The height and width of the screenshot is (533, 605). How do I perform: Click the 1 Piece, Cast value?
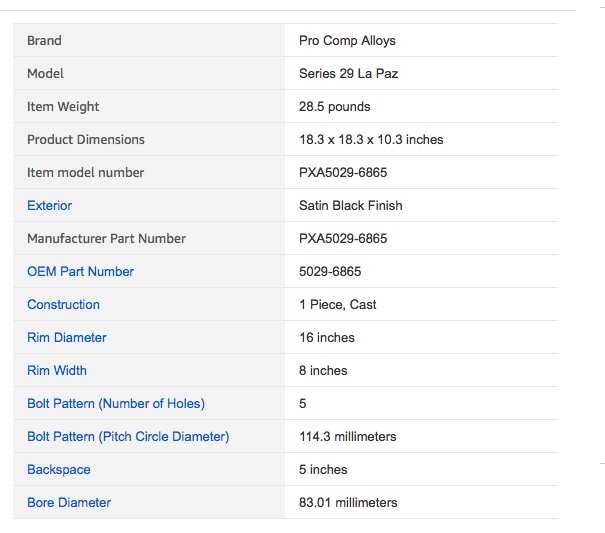tap(337, 304)
